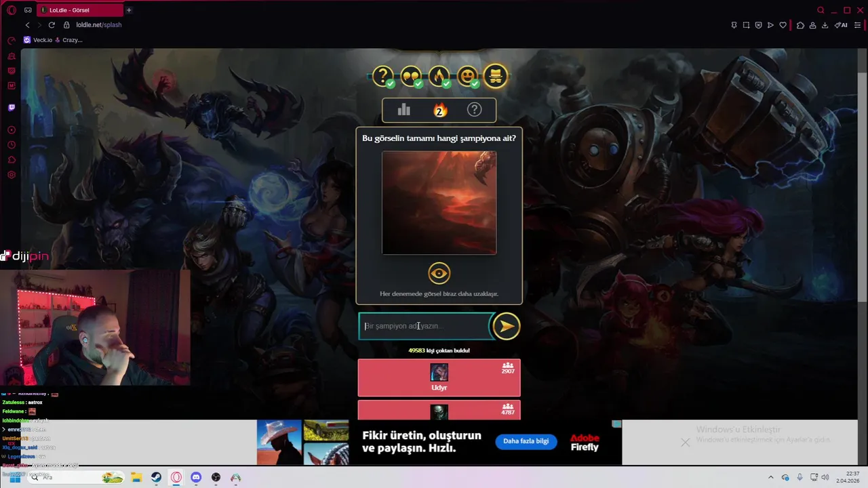Click the zoomed splash art image
Image resolution: width=868 pixels, height=488 pixels.
[x=439, y=203]
